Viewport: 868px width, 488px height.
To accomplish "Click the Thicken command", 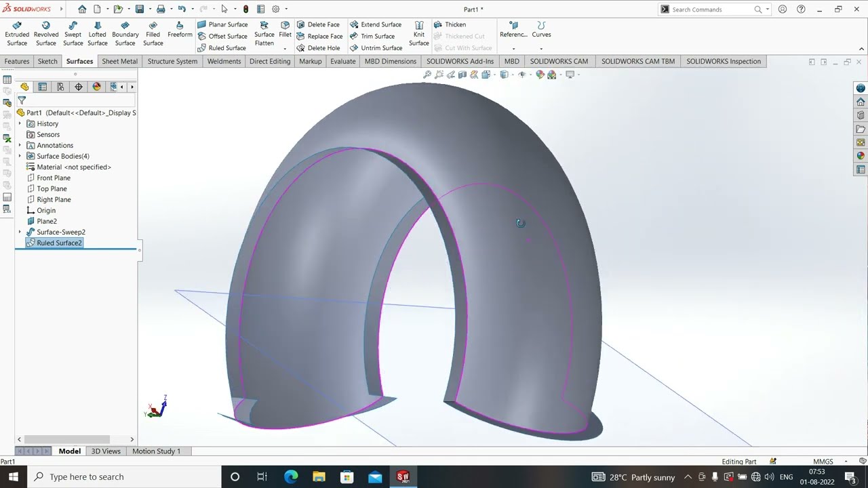I will 450,24.
